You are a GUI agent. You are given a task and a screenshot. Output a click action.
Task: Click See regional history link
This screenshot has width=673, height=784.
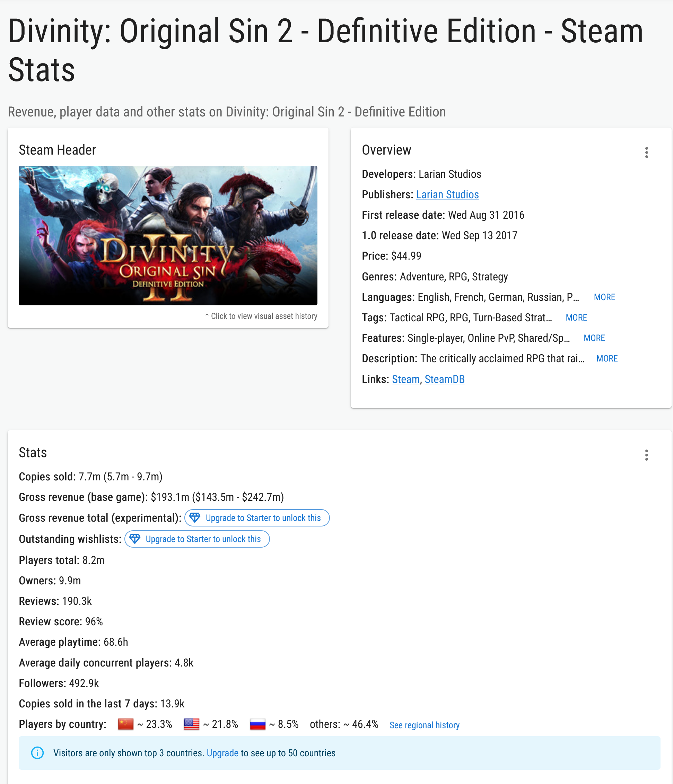[x=425, y=725]
